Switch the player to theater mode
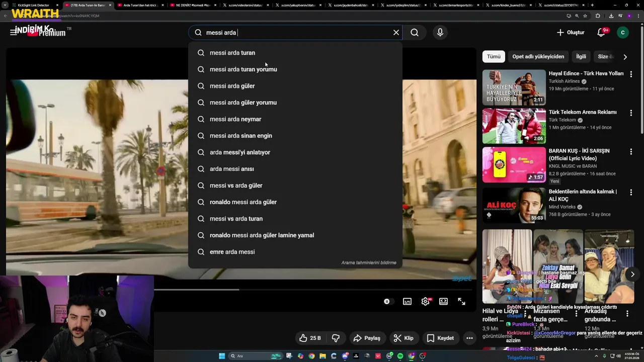The width and height of the screenshot is (644, 362). [443, 301]
